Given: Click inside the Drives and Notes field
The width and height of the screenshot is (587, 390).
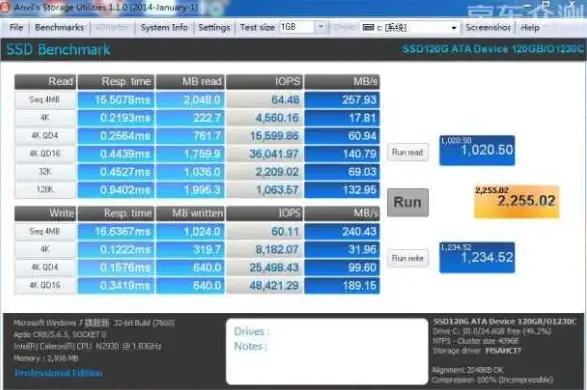Looking at the screenshot, I should [x=327, y=351].
